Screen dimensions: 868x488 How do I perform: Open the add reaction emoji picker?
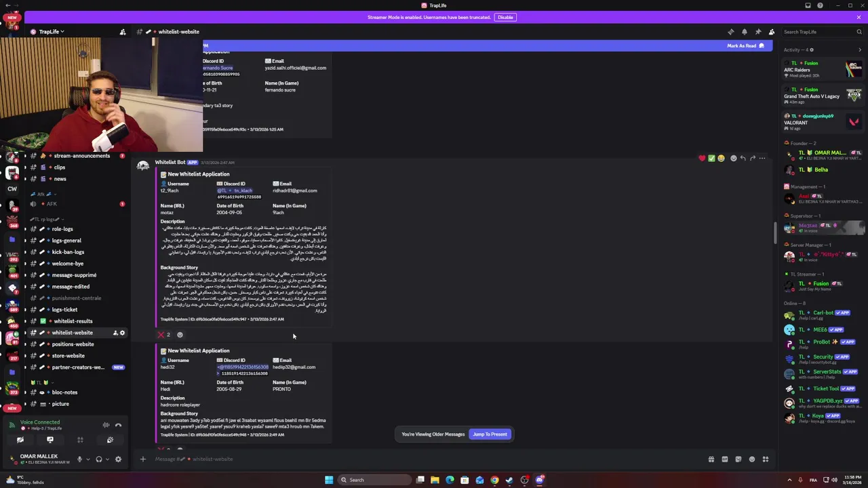tap(733, 158)
